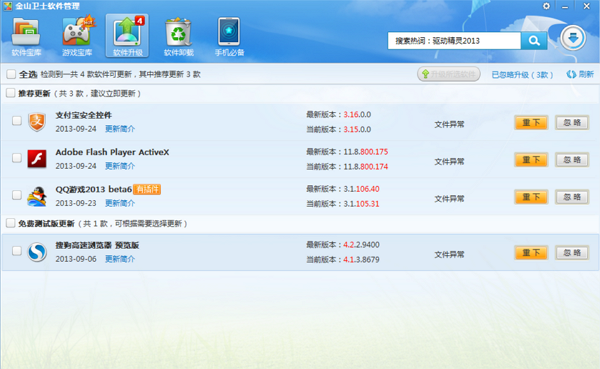Click the Adobe Flash Player red icon

pyautogui.click(x=37, y=159)
